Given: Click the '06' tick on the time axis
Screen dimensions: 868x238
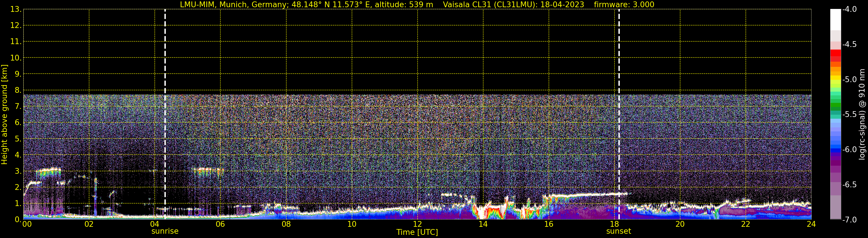Looking at the screenshot, I should pyautogui.click(x=220, y=224).
